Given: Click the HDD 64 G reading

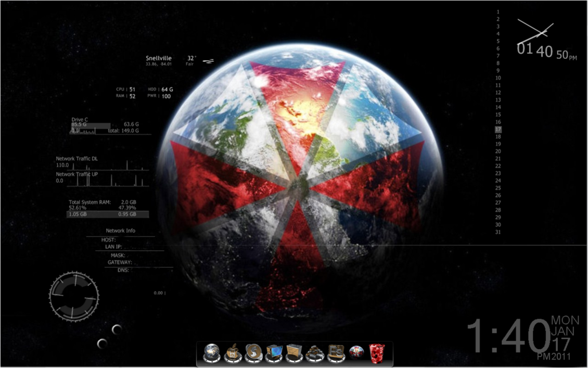Looking at the screenshot, I should (160, 90).
